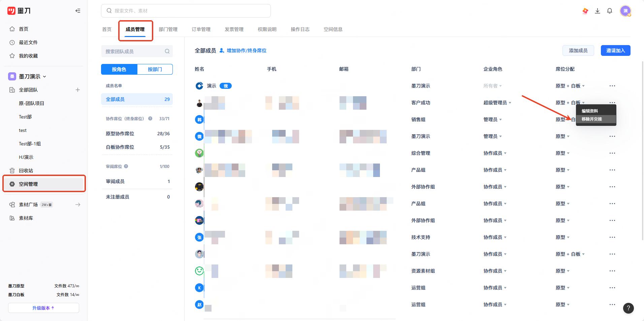Open the more options dots for 技术支持 row

tap(612, 237)
